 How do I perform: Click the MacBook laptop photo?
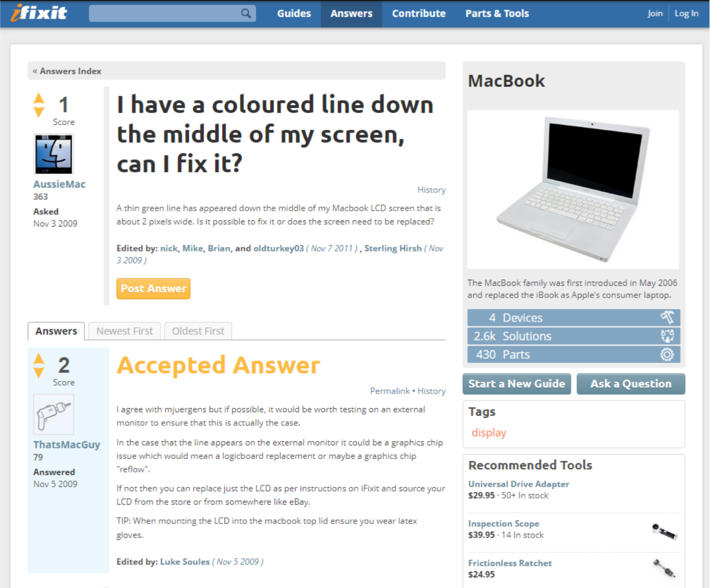pyautogui.click(x=573, y=189)
